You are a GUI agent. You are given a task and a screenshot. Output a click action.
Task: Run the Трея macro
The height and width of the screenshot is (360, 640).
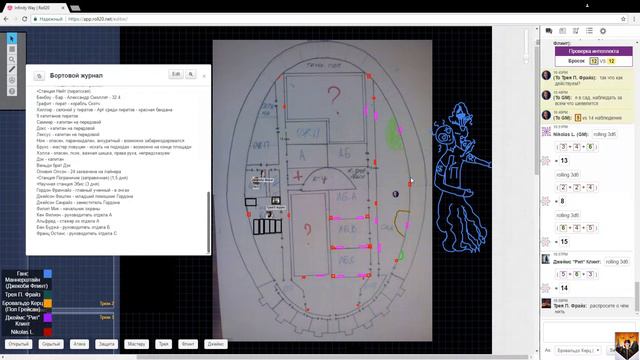pos(164,344)
